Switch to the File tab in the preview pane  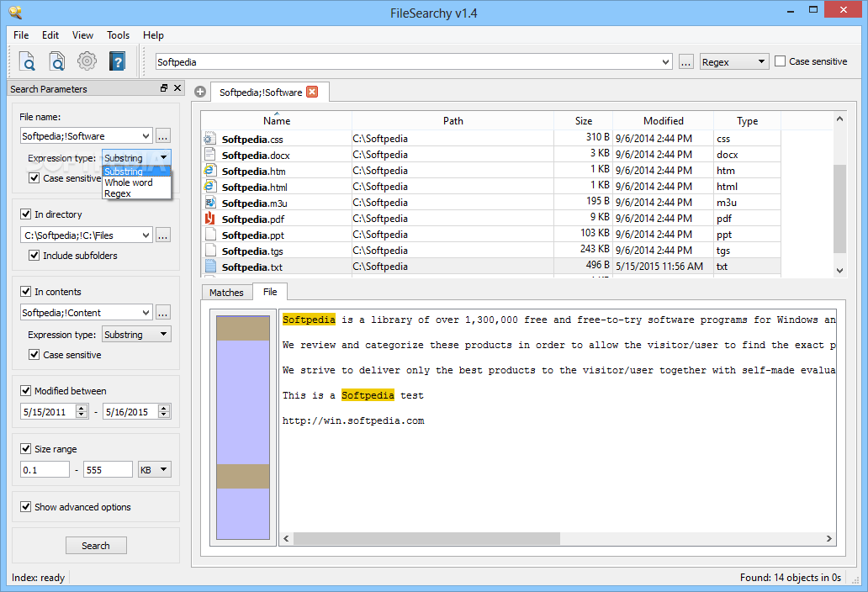[270, 292]
